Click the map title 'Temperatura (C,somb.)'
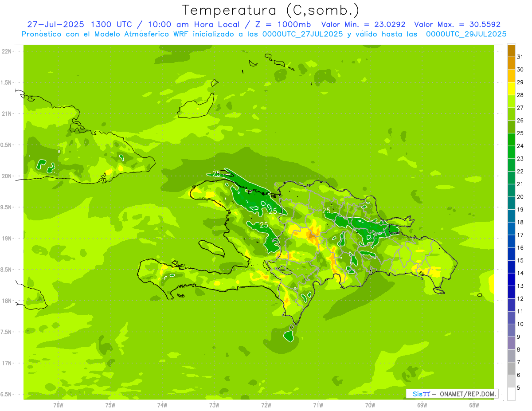 pyautogui.click(x=270, y=10)
